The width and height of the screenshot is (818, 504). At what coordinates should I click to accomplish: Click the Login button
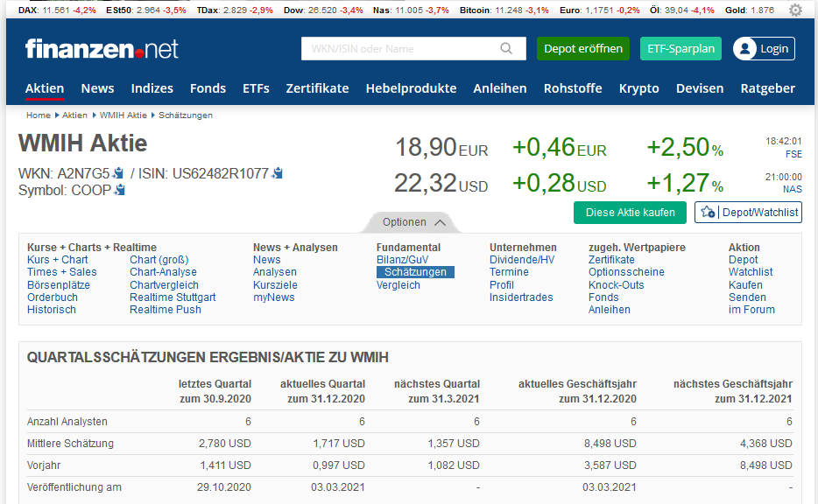[765, 48]
